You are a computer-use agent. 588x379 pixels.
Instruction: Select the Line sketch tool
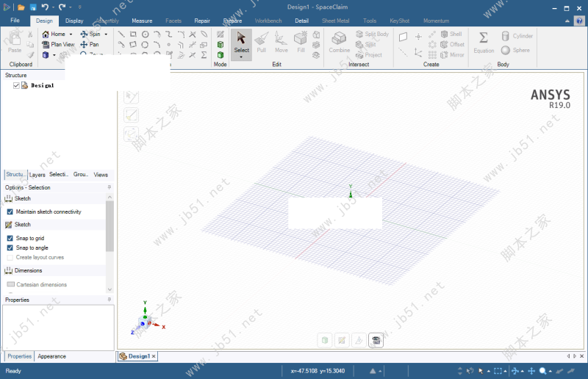tap(121, 34)
